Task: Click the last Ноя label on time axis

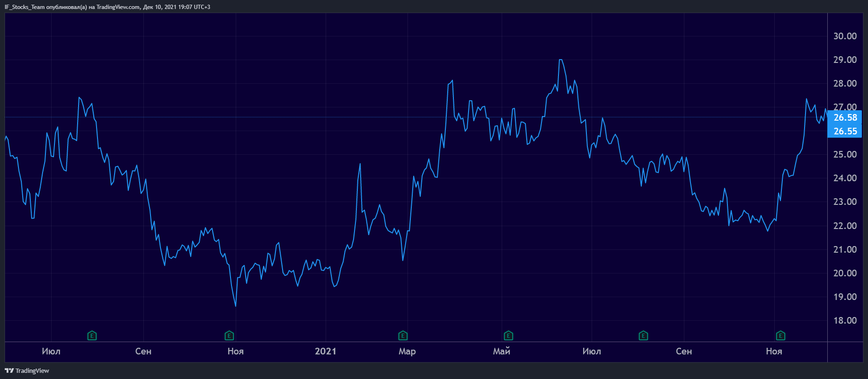Action: [x=774, y=351]
